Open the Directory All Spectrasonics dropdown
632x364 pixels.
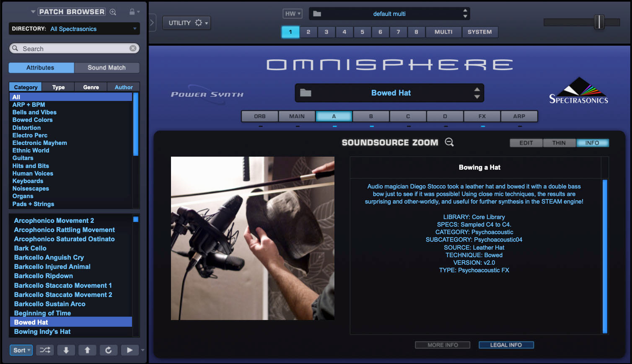74,28
